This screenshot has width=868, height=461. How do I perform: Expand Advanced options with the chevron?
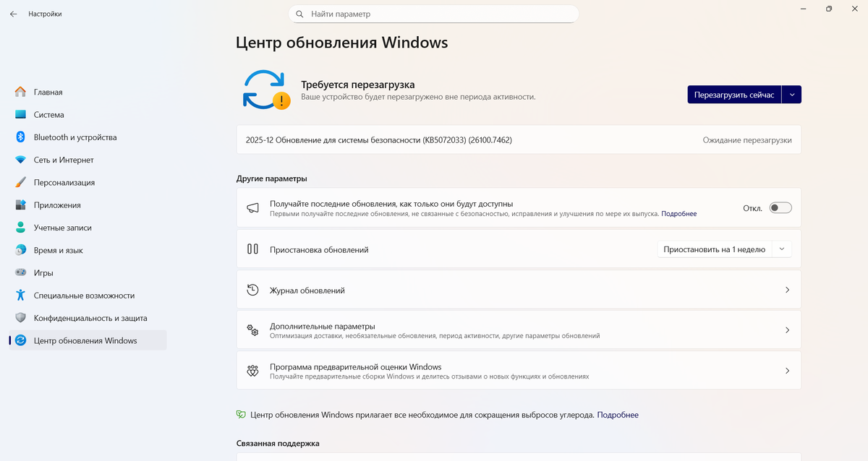coord(787,330)
